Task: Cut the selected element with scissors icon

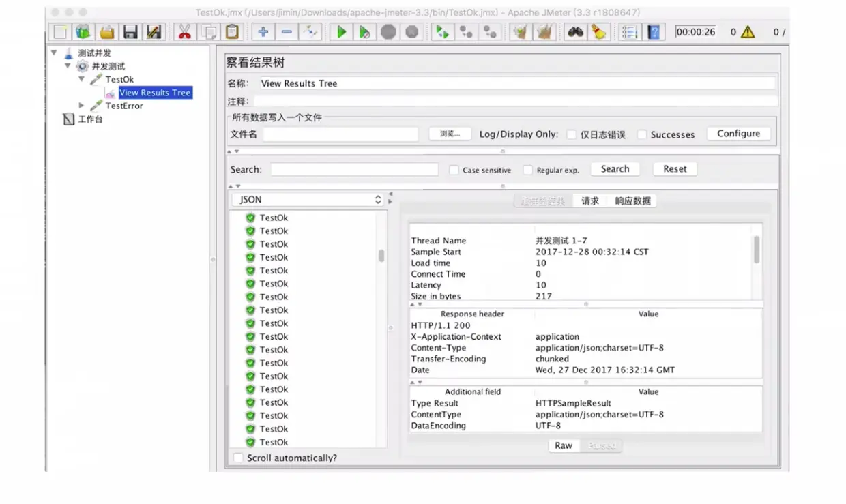Action: 184,32
